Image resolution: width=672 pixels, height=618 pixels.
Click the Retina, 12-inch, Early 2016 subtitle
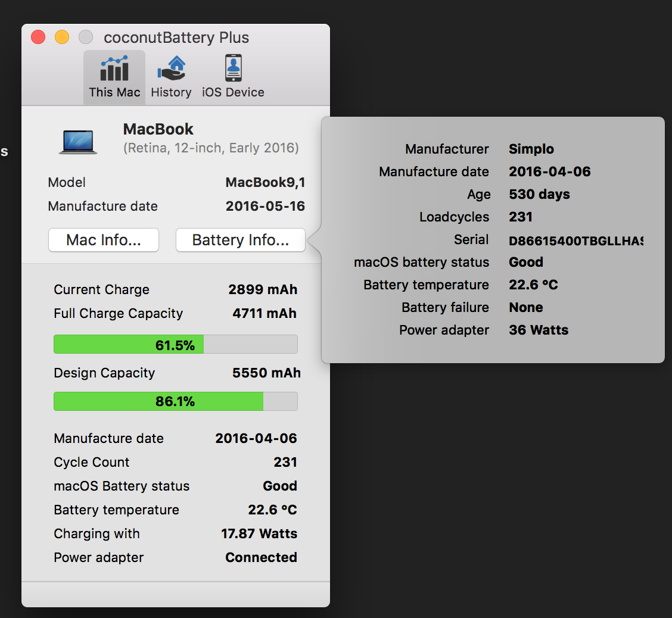211,148
